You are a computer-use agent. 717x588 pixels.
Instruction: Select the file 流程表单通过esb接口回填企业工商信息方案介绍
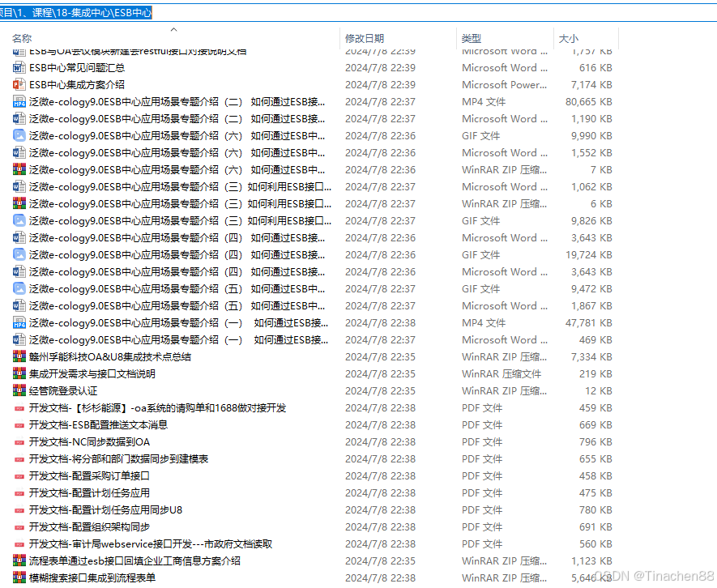134,561
